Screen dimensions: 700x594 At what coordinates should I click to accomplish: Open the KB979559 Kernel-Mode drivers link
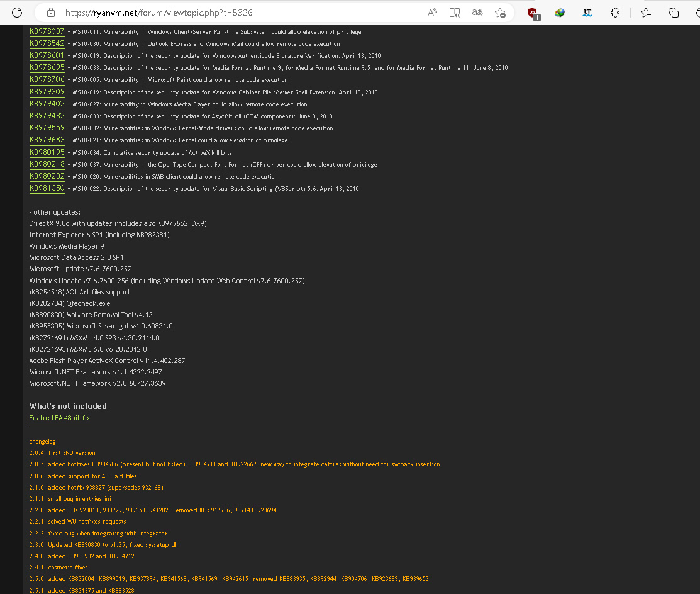[47, 128]
